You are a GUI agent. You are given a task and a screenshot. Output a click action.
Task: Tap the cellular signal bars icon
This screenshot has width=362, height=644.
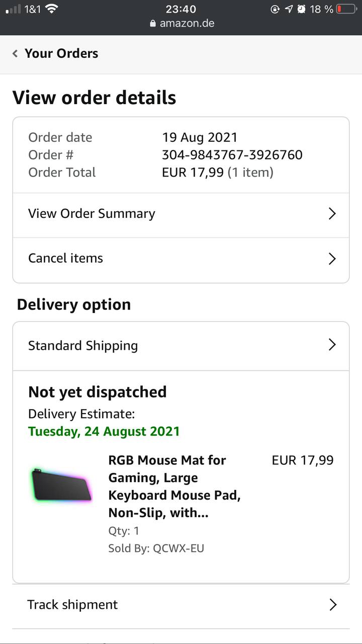tap(13, 9)
